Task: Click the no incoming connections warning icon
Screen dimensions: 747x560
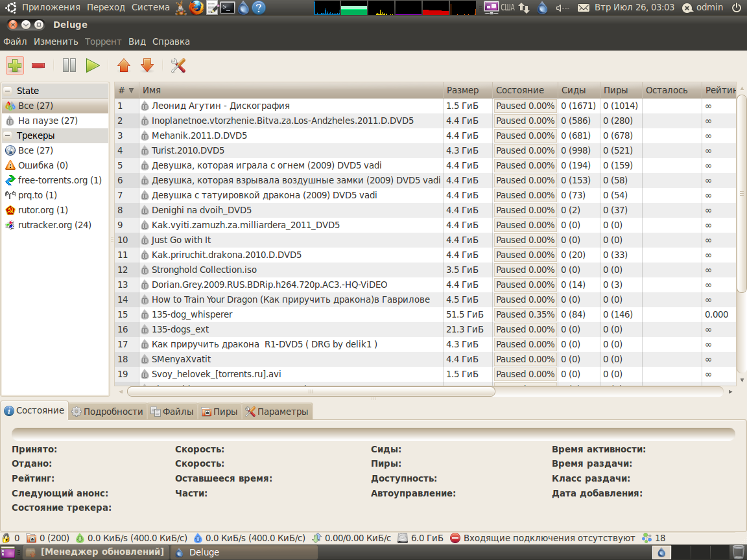Action: pos(455,537)
